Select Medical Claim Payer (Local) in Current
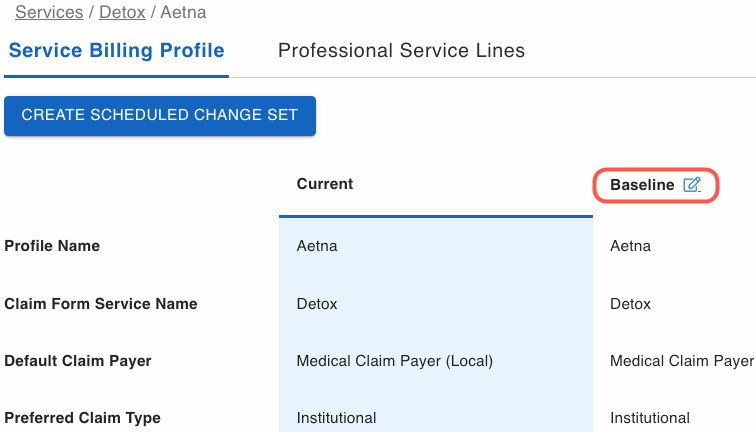Screen dimensions: 756x432 click(394, 361)
